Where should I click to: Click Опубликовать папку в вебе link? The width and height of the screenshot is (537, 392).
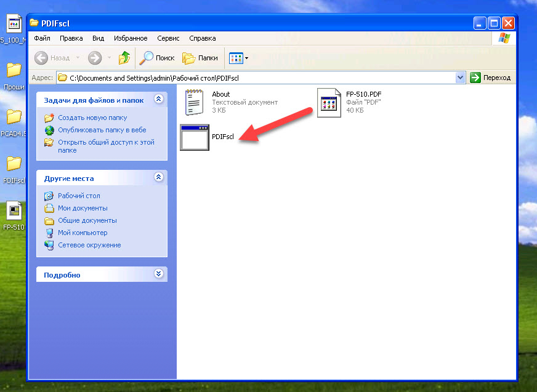pyautogui.click(x=102, y=130)
